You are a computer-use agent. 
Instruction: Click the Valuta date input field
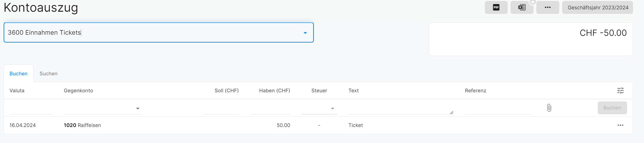[x=31, y=109]
